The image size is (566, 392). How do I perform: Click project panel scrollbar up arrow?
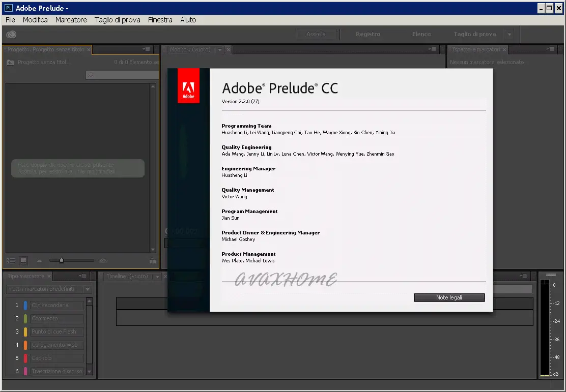[153, 86]
